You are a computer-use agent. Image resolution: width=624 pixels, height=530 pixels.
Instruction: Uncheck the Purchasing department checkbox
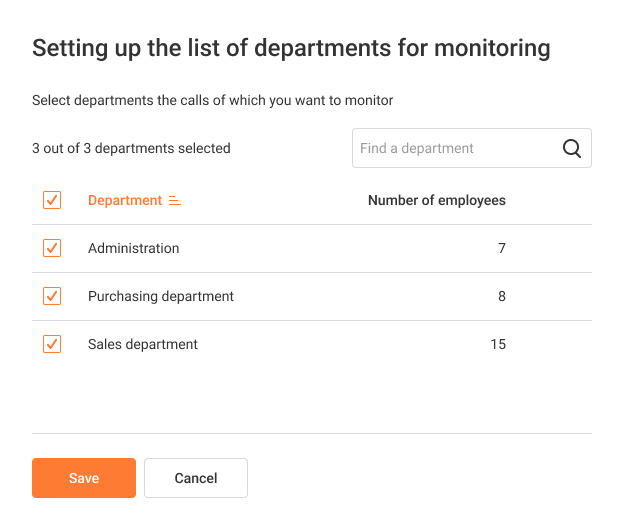52,296
